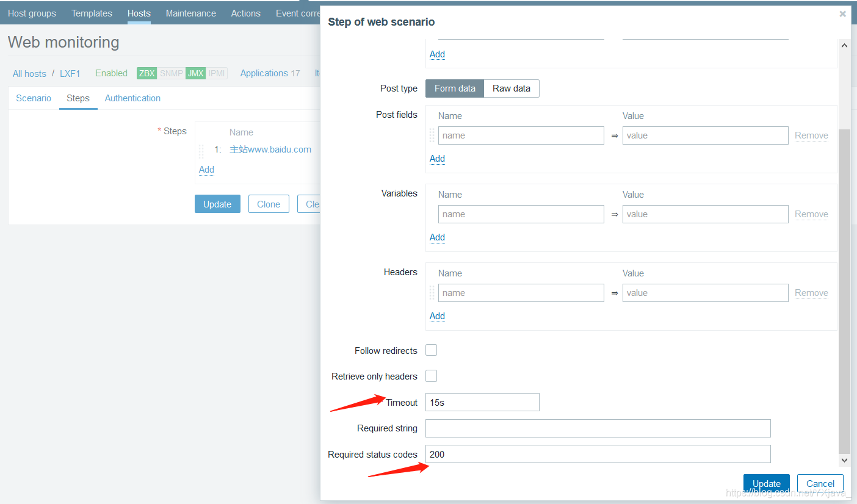Select Raw data post type

pos(512,88)
